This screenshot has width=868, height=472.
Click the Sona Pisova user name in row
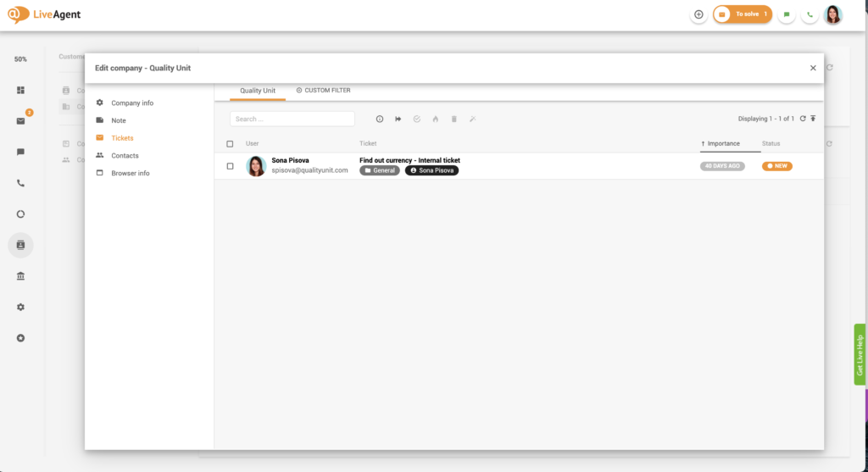tap(290, 160)
